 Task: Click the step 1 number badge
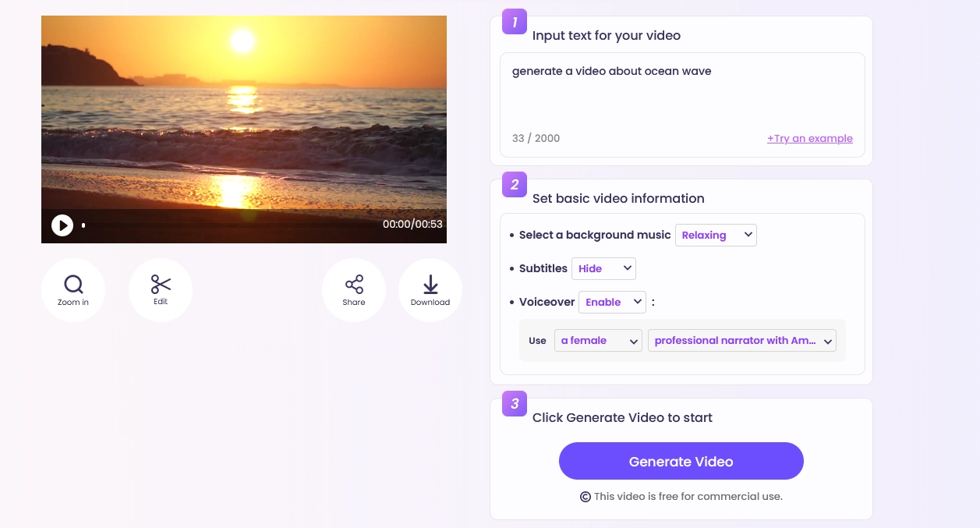point(515,22)
